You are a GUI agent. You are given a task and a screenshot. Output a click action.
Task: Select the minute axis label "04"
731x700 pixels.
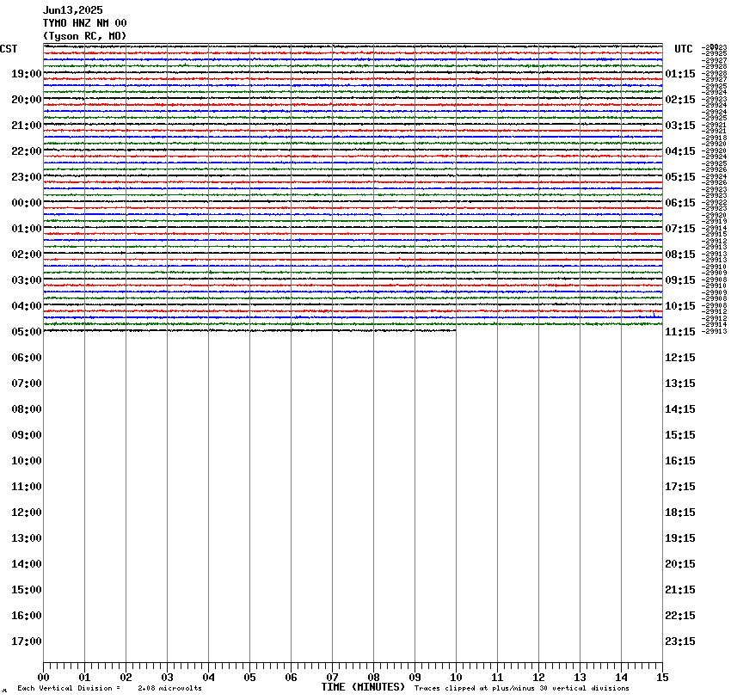208,677
